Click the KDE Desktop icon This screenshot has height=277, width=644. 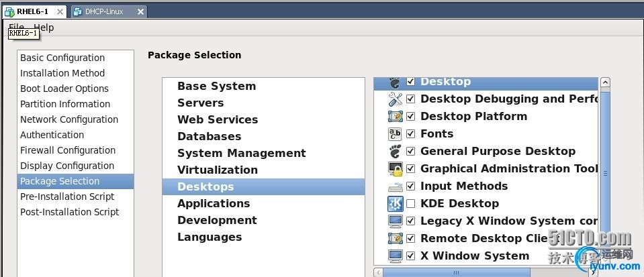pos(395,203)
